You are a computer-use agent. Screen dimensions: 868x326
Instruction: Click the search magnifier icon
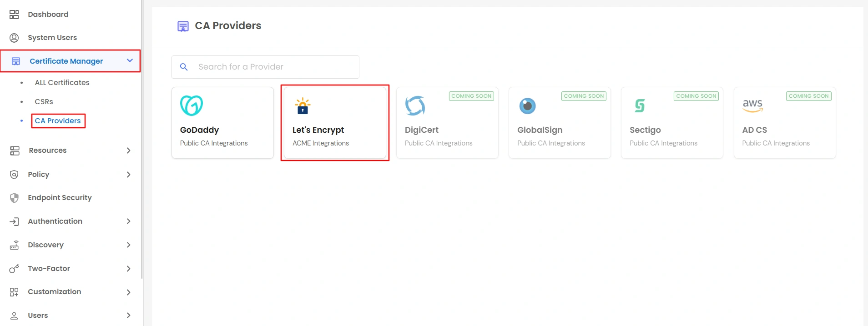click(184, 67)
